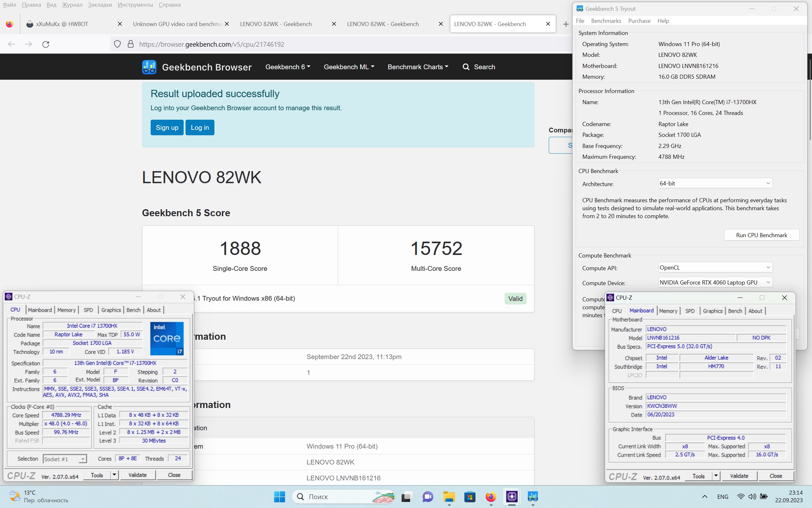
Task: Open the Compute Device dropdown
Action: click(715, 283)
